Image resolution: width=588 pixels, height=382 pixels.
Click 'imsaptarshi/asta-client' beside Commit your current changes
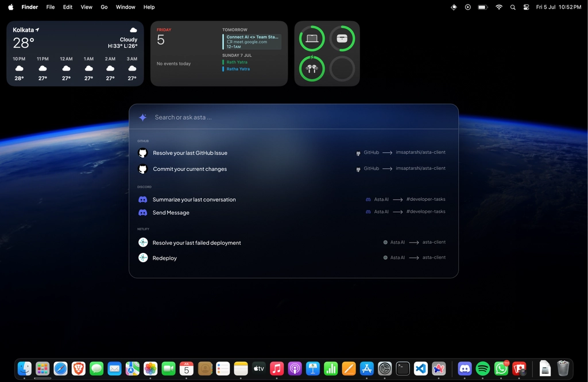pos(420,168)
